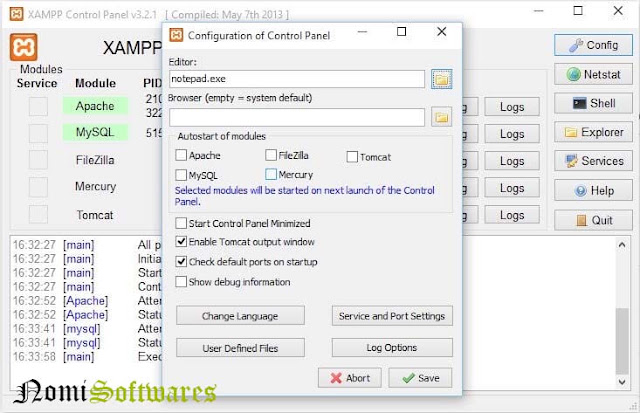Screen dimensions: 640x413
Task: Toggle MySQL service install box in main window
Action: point(38,133)
